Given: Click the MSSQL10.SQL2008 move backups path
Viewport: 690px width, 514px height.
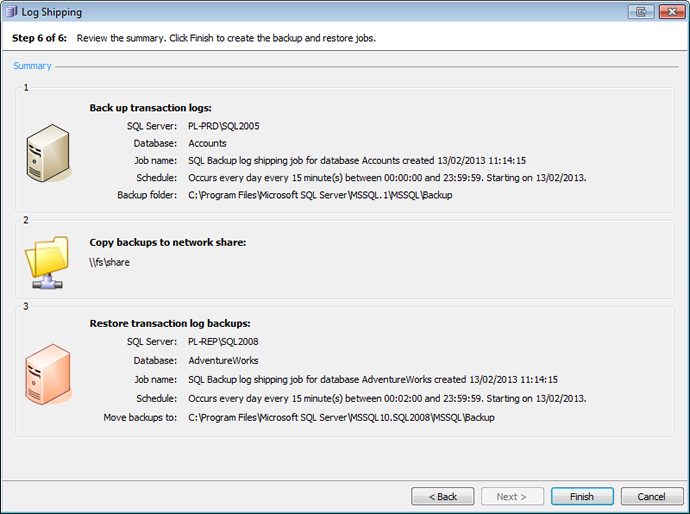Looking at the screenshot, I should pyautogui.click(x=341, y=417).
